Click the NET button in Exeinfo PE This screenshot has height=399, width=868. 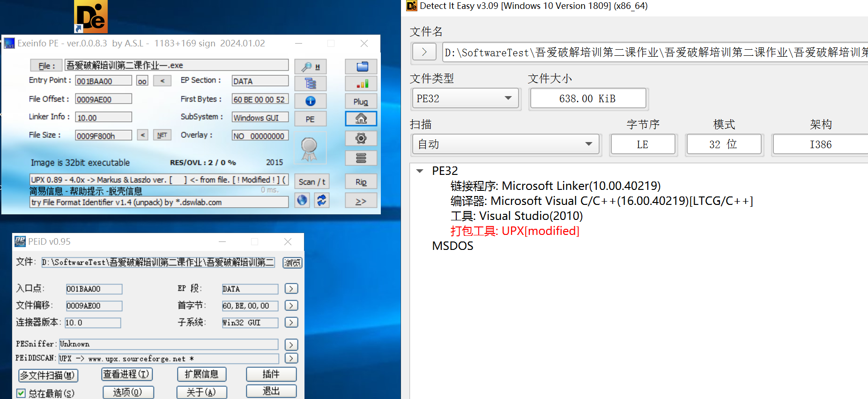click(x=162, y=135)
